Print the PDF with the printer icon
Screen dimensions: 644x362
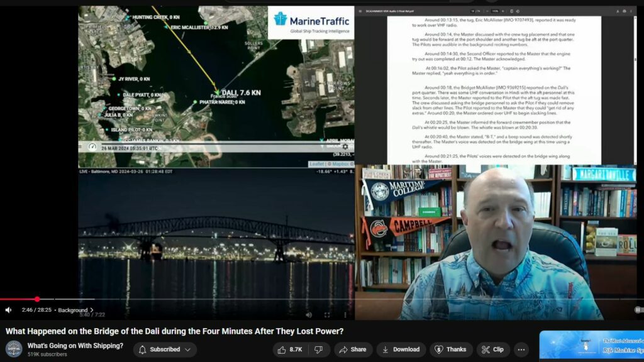click(x=625, y=11)
